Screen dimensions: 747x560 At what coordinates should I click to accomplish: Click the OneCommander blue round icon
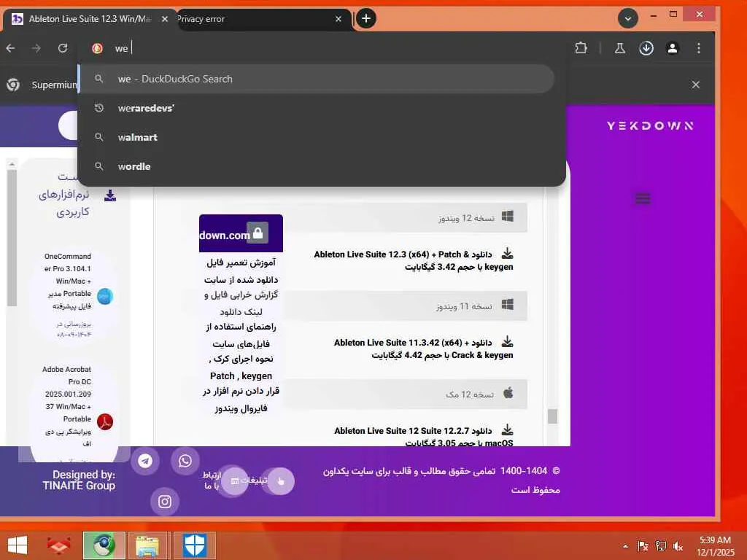click(105, 297)
